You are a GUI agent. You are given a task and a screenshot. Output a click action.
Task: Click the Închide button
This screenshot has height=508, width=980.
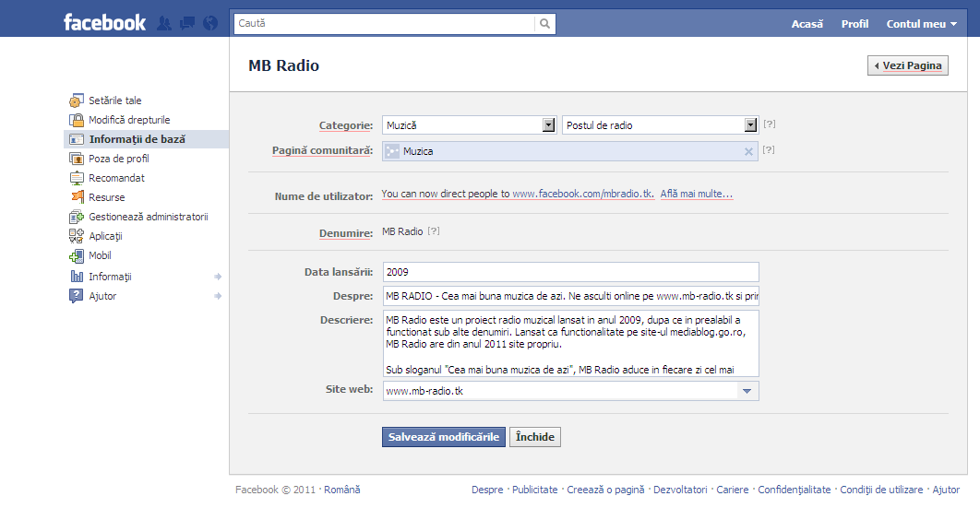click(x=535, y=437)
